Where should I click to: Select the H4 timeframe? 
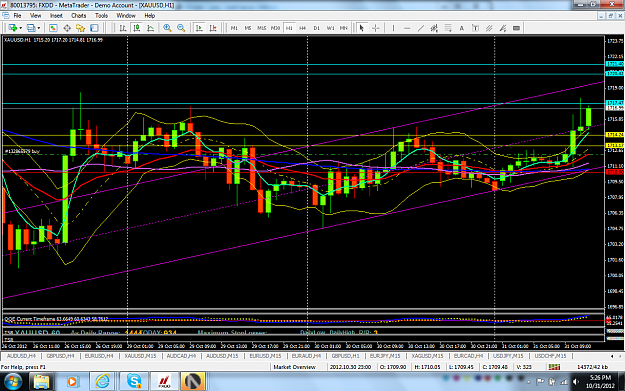point(303,28)
